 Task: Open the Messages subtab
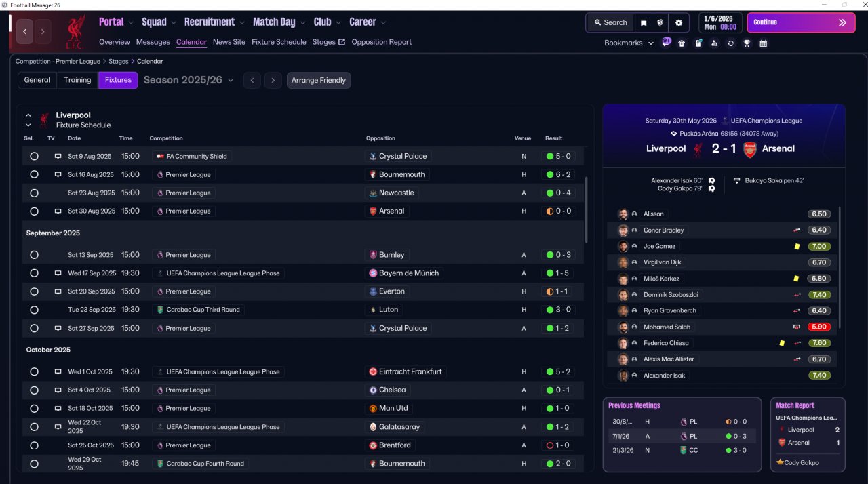pyautogui.click(x=153, y=42)
